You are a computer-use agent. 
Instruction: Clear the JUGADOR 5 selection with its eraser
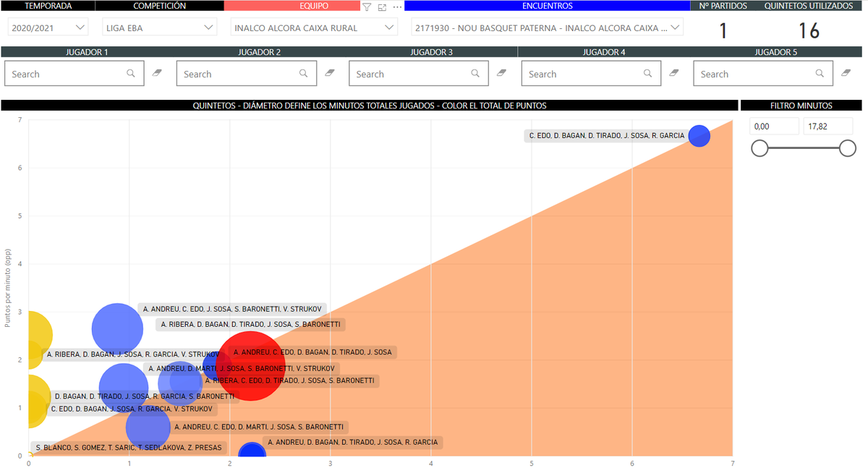(846, 73)
